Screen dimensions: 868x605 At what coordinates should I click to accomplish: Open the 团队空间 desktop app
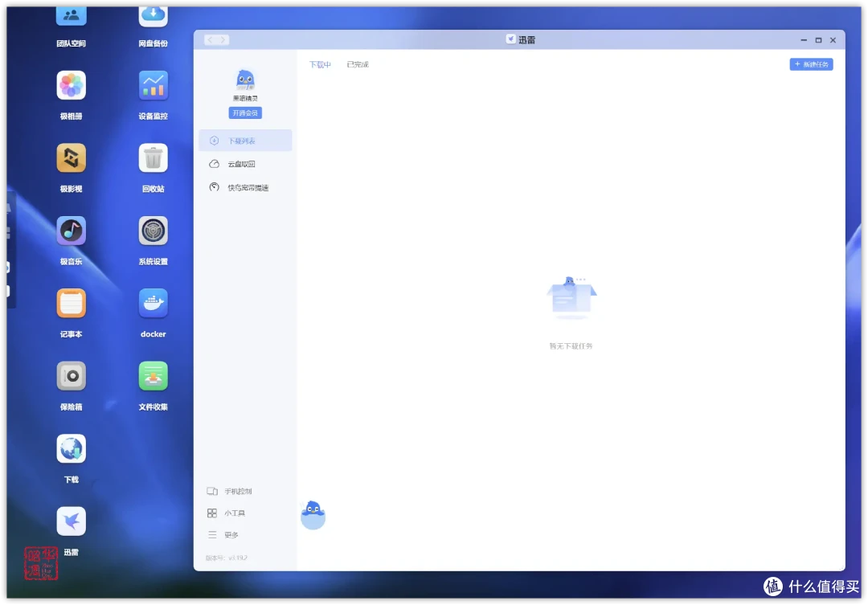tap(71, 17)
